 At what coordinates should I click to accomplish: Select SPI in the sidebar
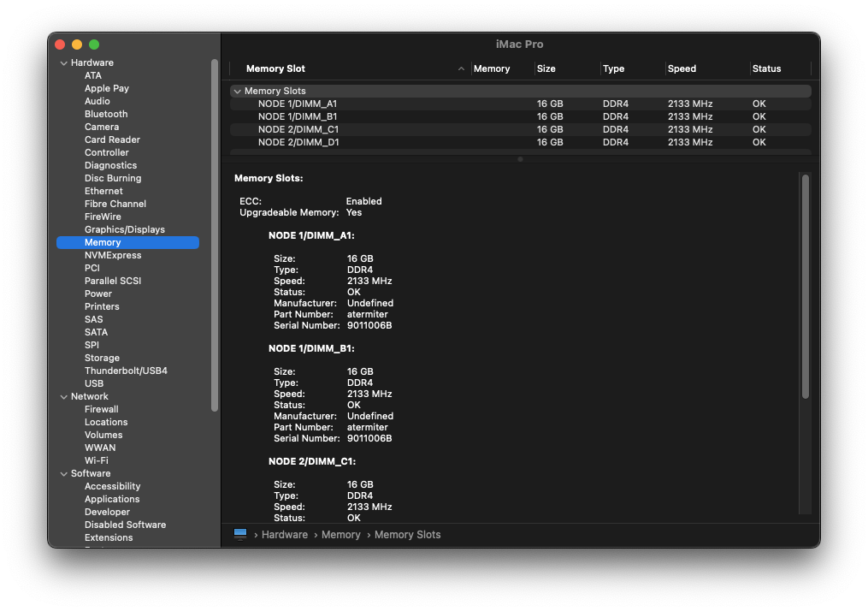click(92, 345)
